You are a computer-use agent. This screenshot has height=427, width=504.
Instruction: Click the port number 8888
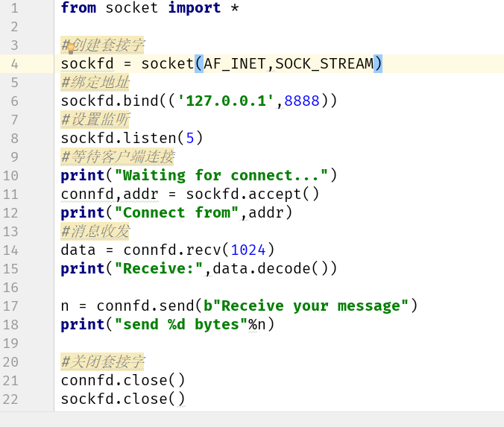[302, 101]
